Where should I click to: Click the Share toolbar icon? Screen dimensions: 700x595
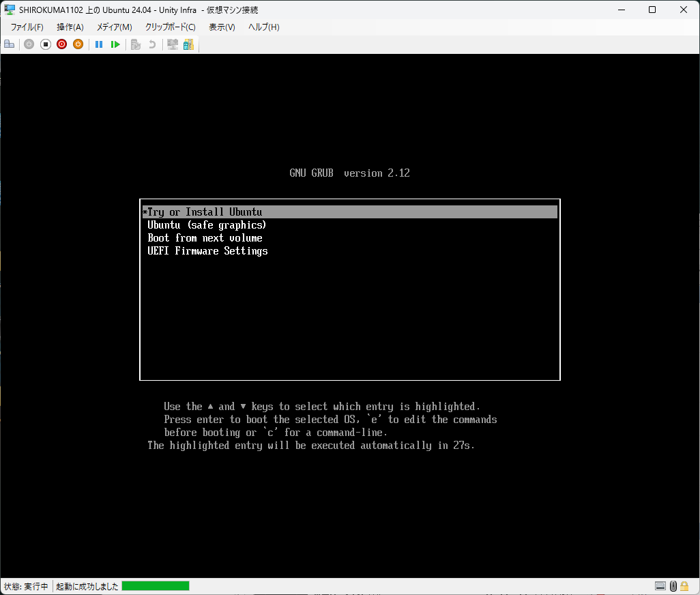pyautogui.click(x=188, y=44)
